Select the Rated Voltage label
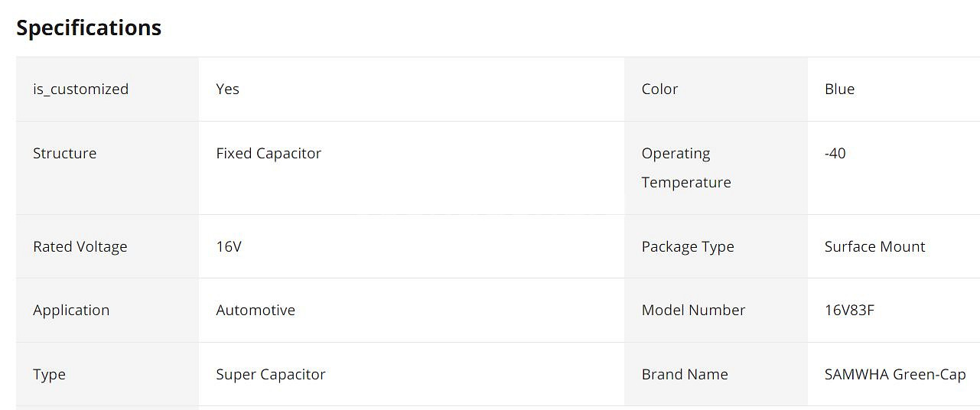 [80, 246]
